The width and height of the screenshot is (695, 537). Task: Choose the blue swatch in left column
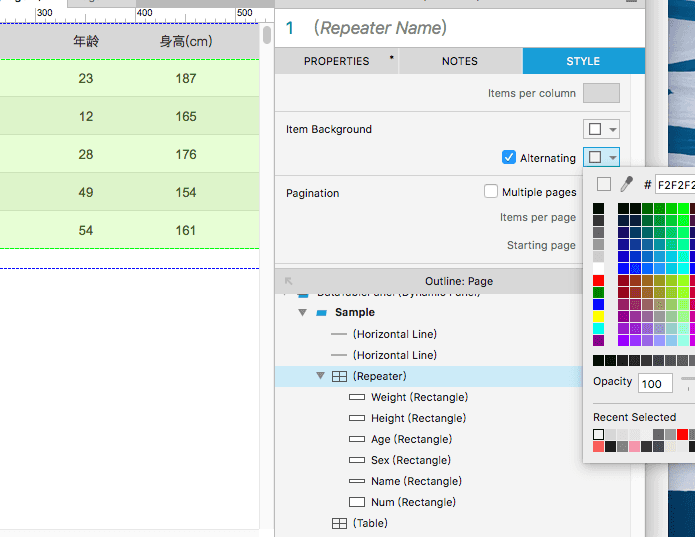point(598,304)
